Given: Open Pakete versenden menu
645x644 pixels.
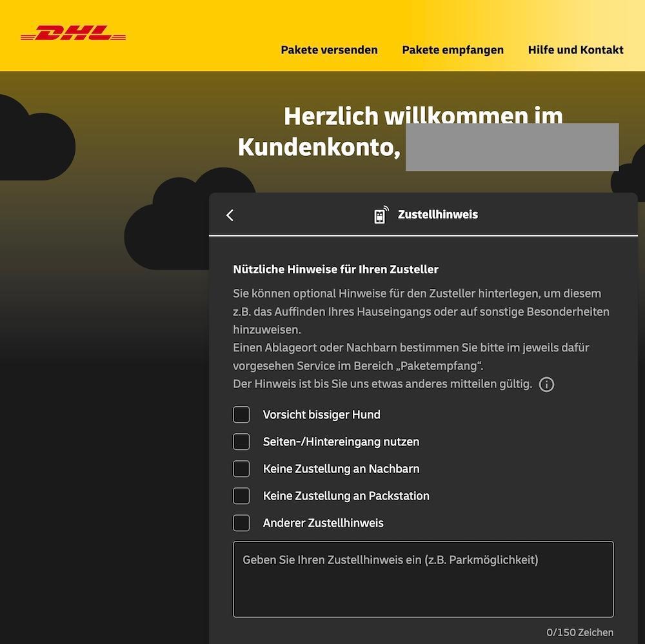Looking at the screenshot, I should click(329, 50).
